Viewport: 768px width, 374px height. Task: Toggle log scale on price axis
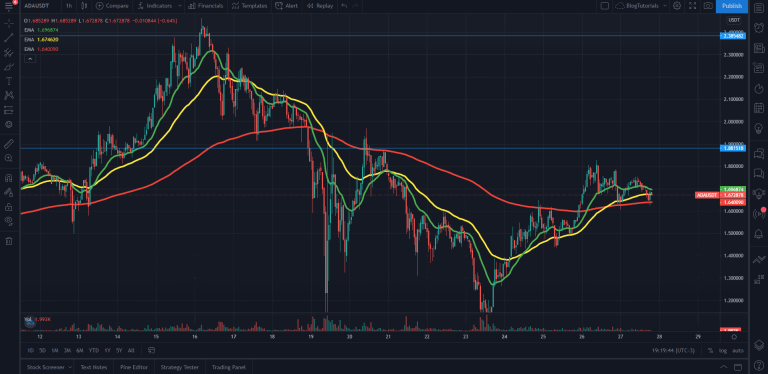(723, 351)
